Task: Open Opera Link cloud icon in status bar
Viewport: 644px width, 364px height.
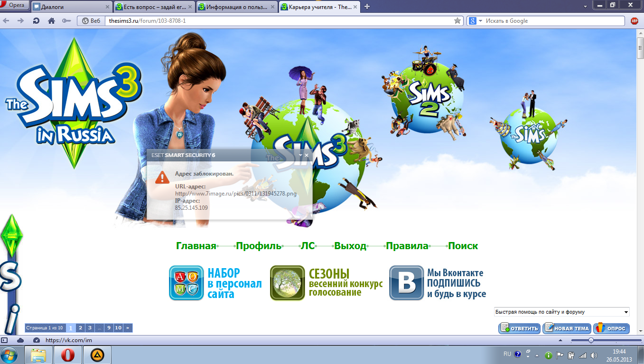Action: tap(20, 340)
